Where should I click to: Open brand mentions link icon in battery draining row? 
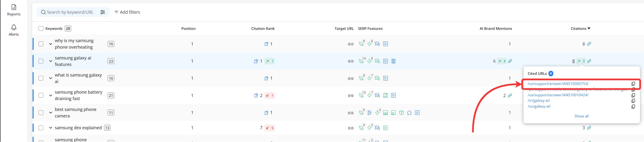point(510,96)
